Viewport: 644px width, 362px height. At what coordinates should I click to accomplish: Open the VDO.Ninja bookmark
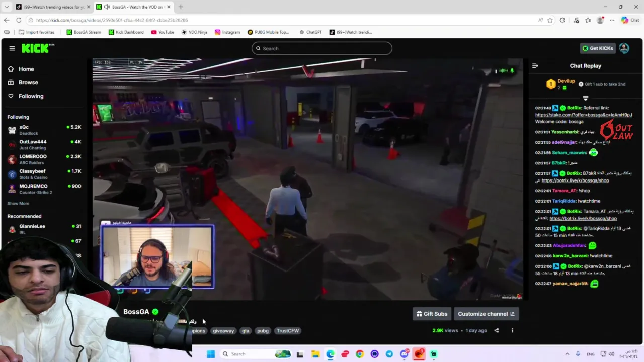click(194, 32)
